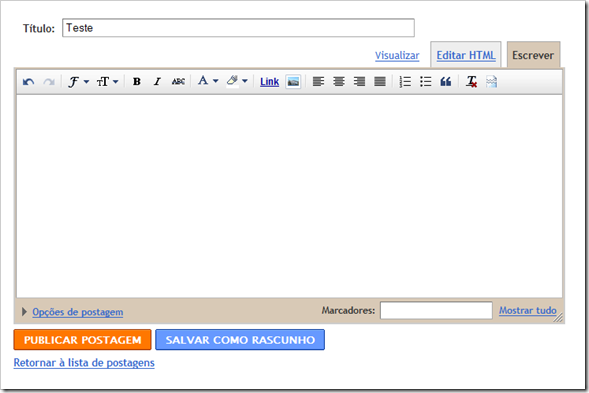Toggle italic formatting
The image size is (589, 393).
(157, 82)
